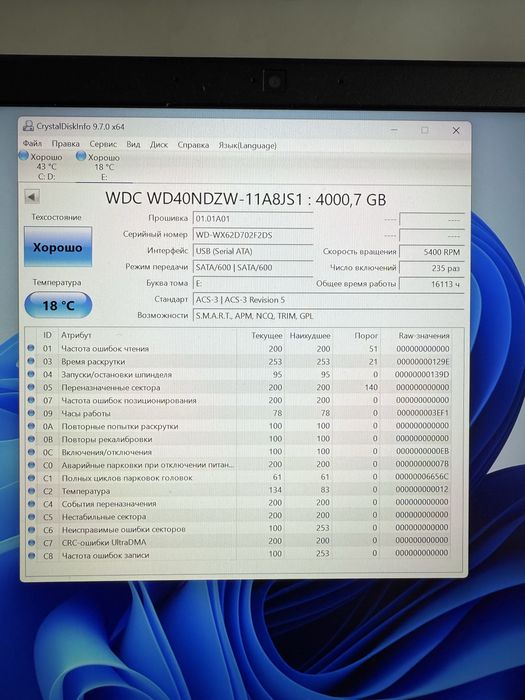Open the Язык(Language) menu

(247, 146)
